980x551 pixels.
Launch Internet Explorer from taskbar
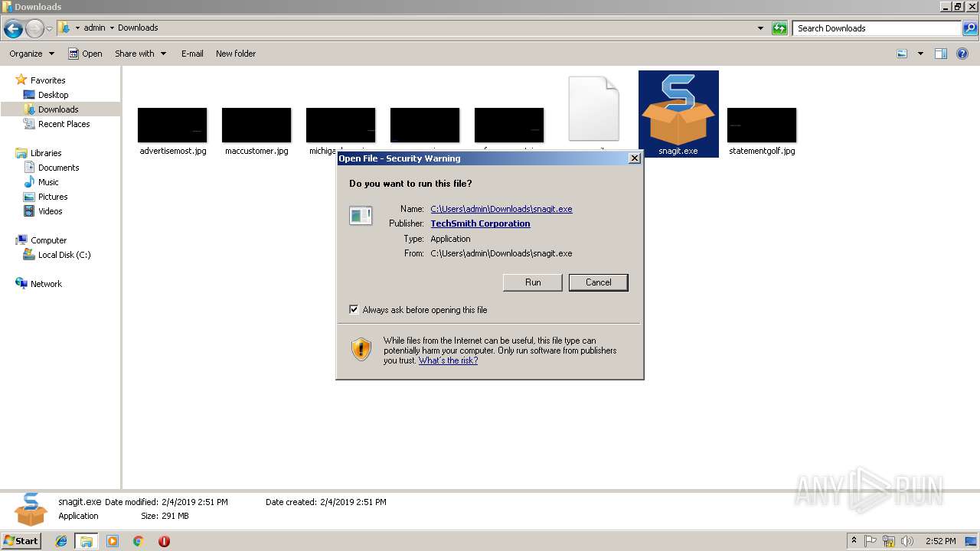[x=61, y=541]
